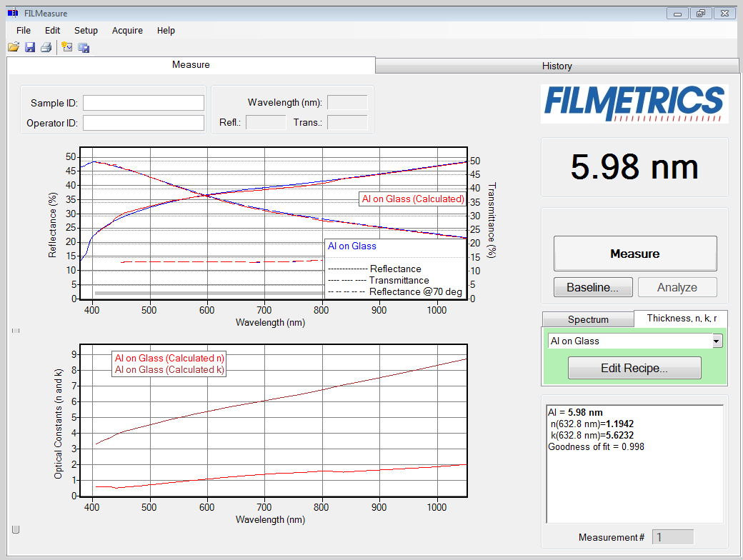
Task: Click the Measurement # field
Action: 673,537
